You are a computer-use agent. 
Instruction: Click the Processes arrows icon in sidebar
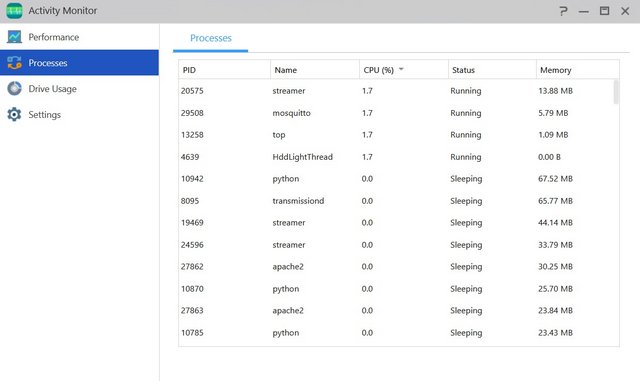(14, 63)
